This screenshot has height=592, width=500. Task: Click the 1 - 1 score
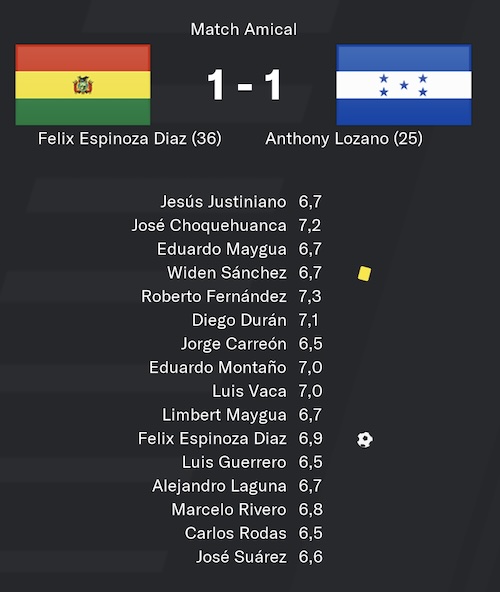pos(244,85)
